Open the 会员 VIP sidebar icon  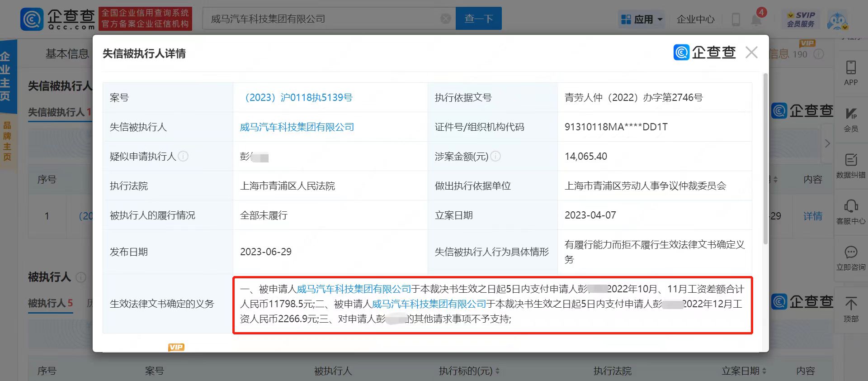pos(851,119)
